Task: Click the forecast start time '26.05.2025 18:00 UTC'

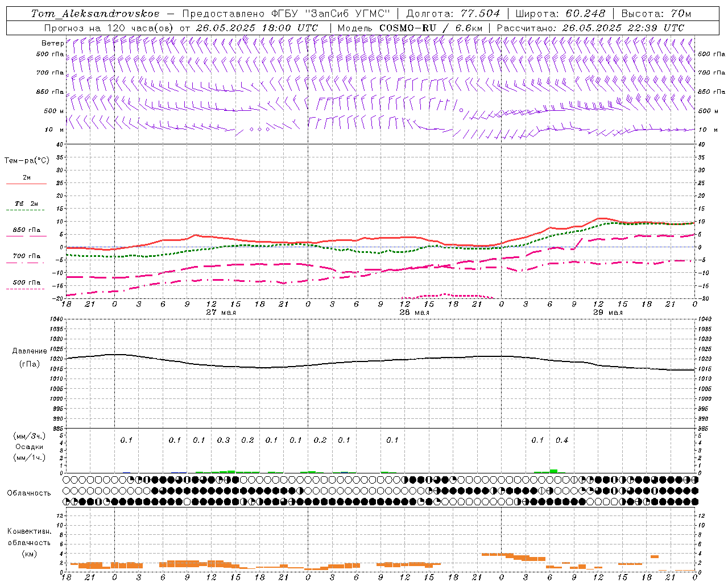Action: coord(258,28)
